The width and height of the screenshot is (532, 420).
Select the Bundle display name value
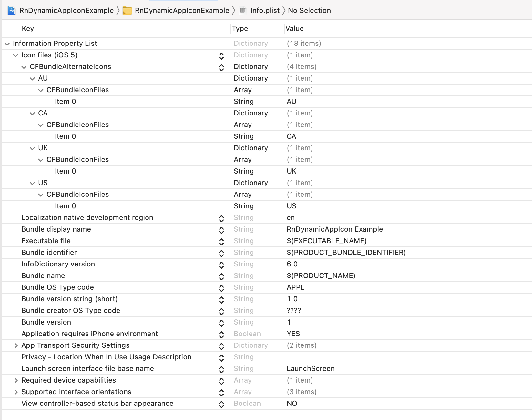335,229
